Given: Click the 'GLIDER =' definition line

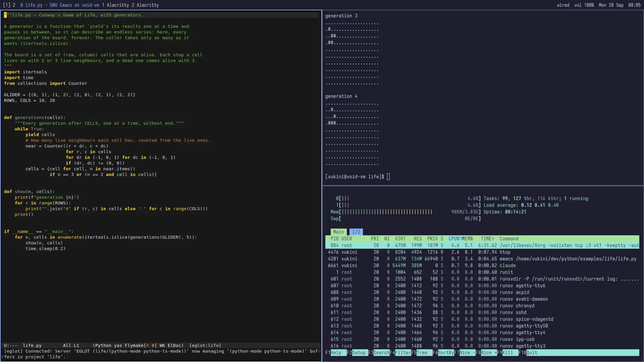Looking at the screenshot, I should [x=70, y=95].
